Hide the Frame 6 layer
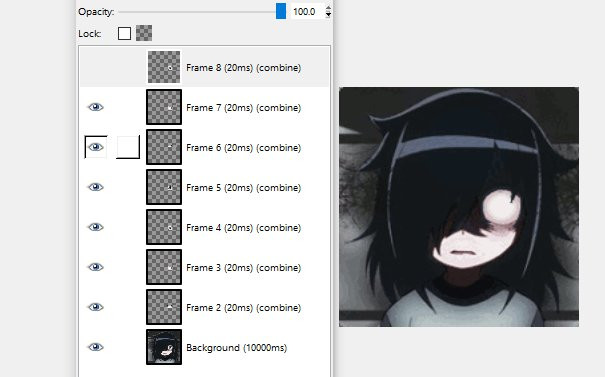605x377 pixels. click(95, 147)
